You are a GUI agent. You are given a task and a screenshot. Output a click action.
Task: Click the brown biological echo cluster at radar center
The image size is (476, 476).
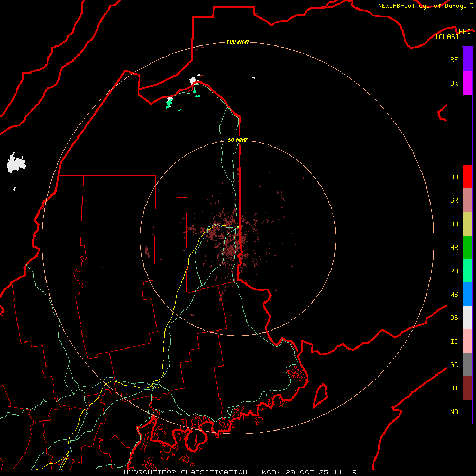click(232, 240)
